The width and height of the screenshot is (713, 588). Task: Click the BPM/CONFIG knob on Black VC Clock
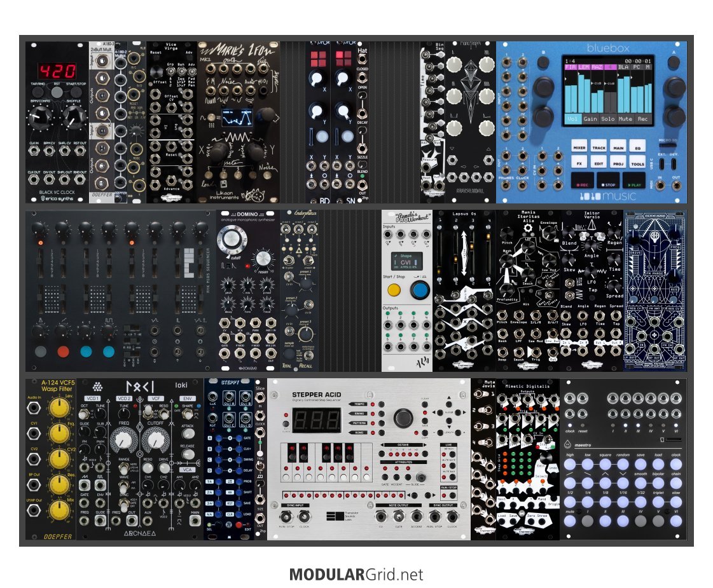(40, 117)
